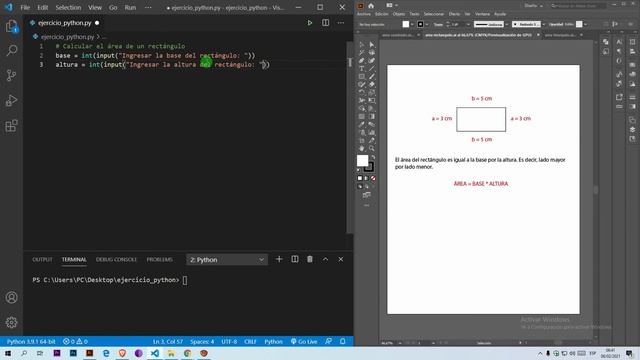Open the Ventana menu in Illustrator
Screen dimensions: 640x360
(x=482, y=14)
